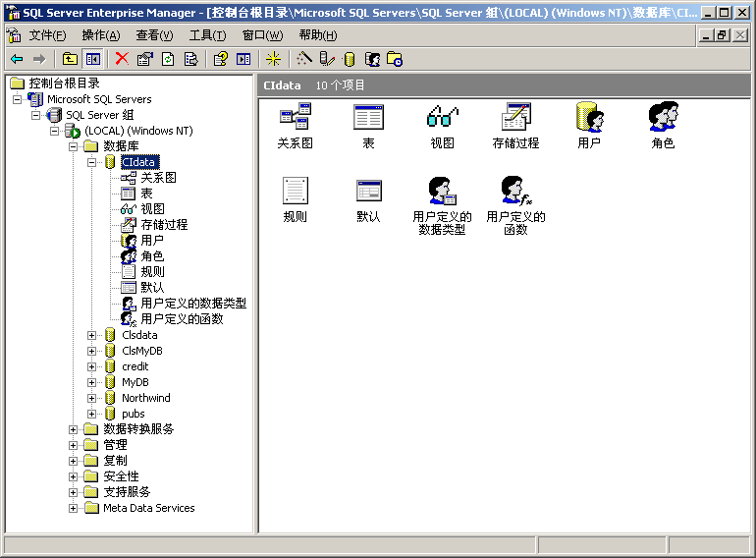Click the New yellow star toolbar icon
Screen dimensions: 756x558
pyautogui.click(x=273, y=59)
